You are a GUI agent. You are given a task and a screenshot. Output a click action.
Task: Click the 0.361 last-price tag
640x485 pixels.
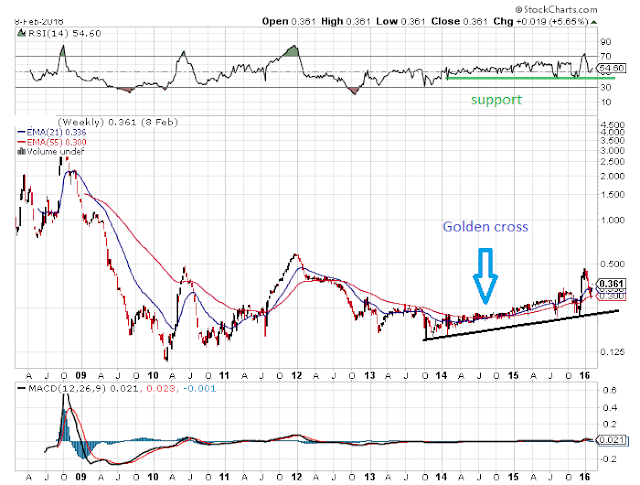pos(611,283)
